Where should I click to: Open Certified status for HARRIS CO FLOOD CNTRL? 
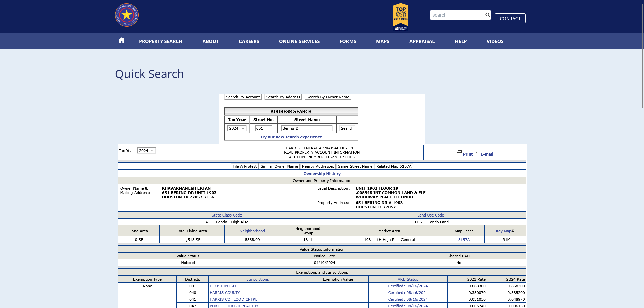tap(408, 299)
